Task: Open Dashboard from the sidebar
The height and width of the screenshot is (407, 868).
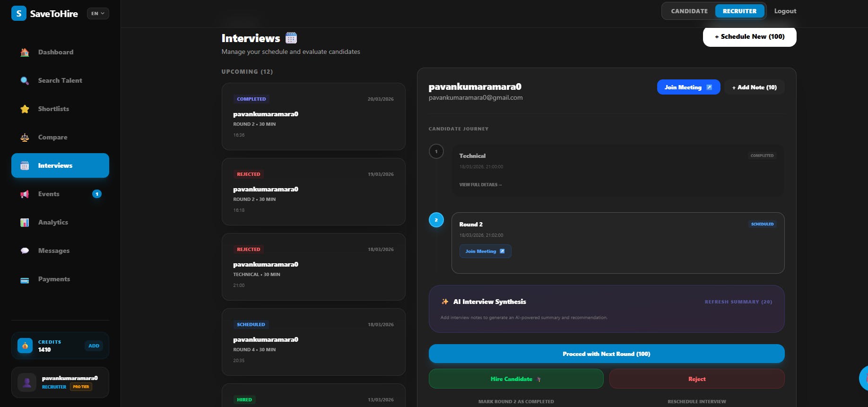Action: (x=60, y=52)
